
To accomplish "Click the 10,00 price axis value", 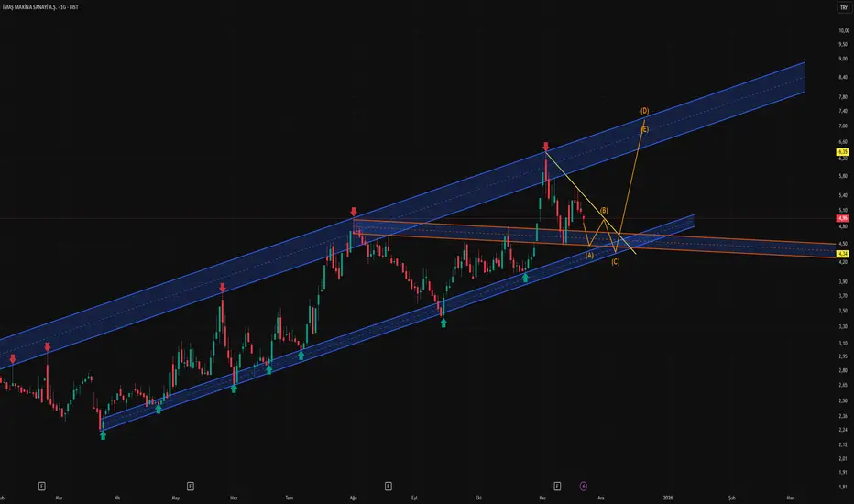I will click(x=844, y=31).
